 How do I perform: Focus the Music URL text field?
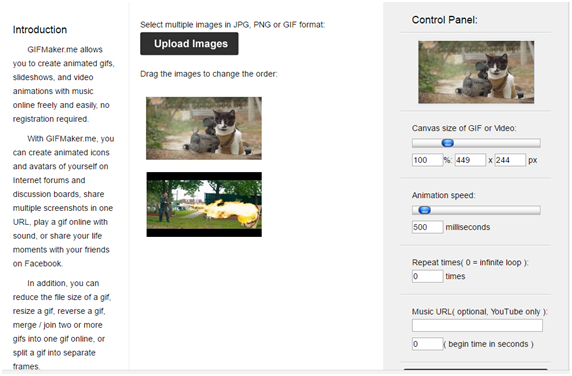pos(477,326)
